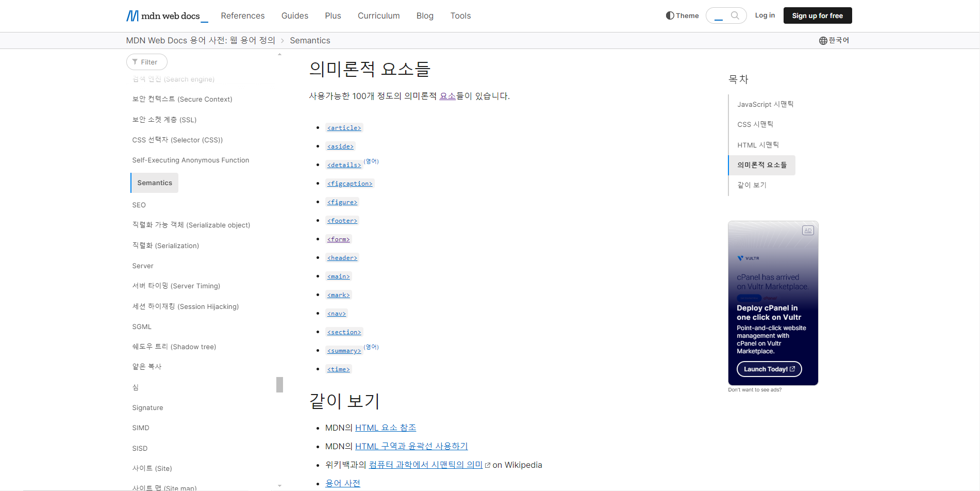Open the Blog link
Image resolution: width=980 pixels, height=491 pixels.
click(425, 16)
